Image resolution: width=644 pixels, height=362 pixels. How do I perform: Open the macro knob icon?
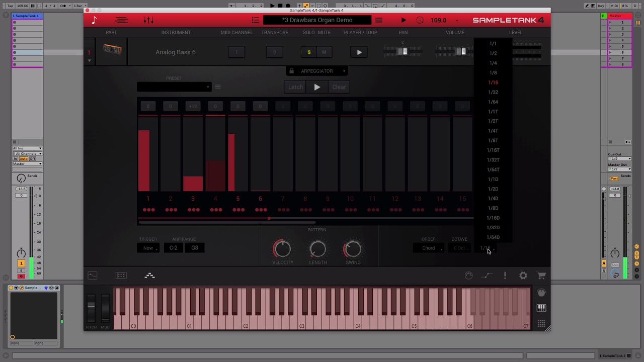(x=469, y=276)
